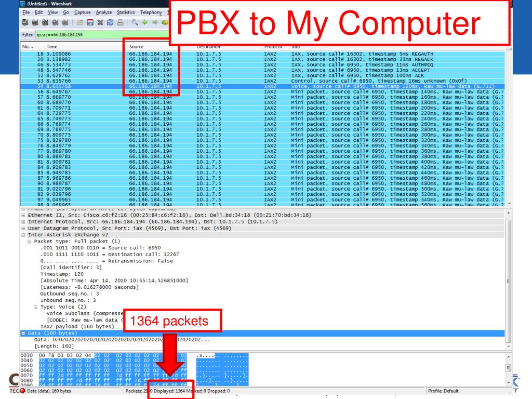The width and height of the screenshot is (532, 399).
Task: Restart the running live capture
Action: [65, 22]
